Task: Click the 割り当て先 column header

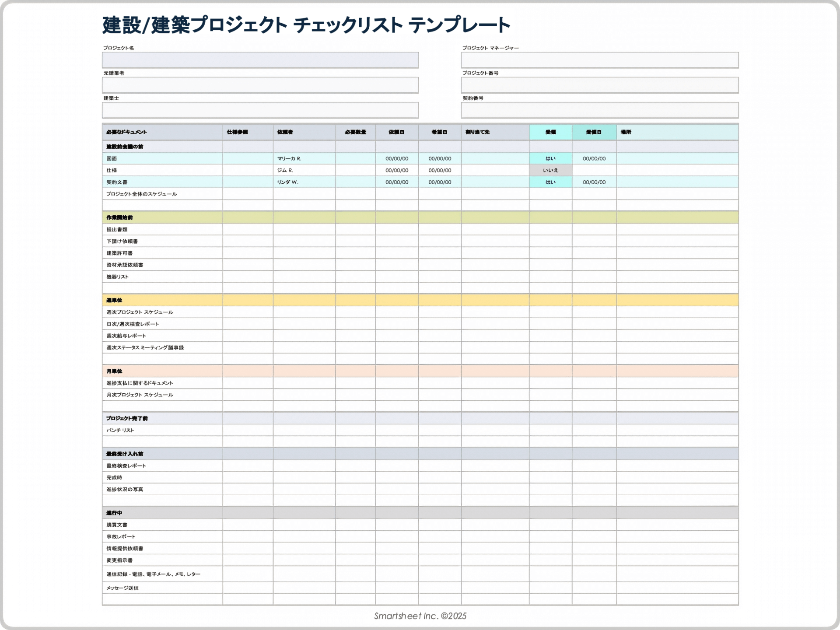Action: [495, 132]
